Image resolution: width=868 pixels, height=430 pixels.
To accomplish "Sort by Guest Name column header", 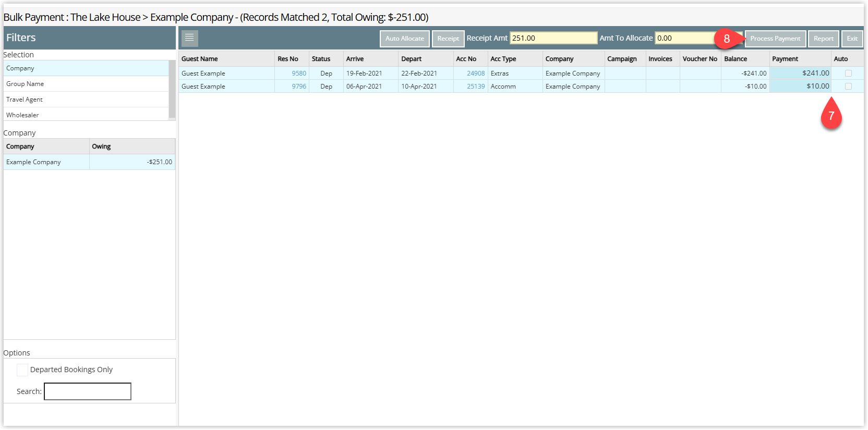I will pos(226,59).
